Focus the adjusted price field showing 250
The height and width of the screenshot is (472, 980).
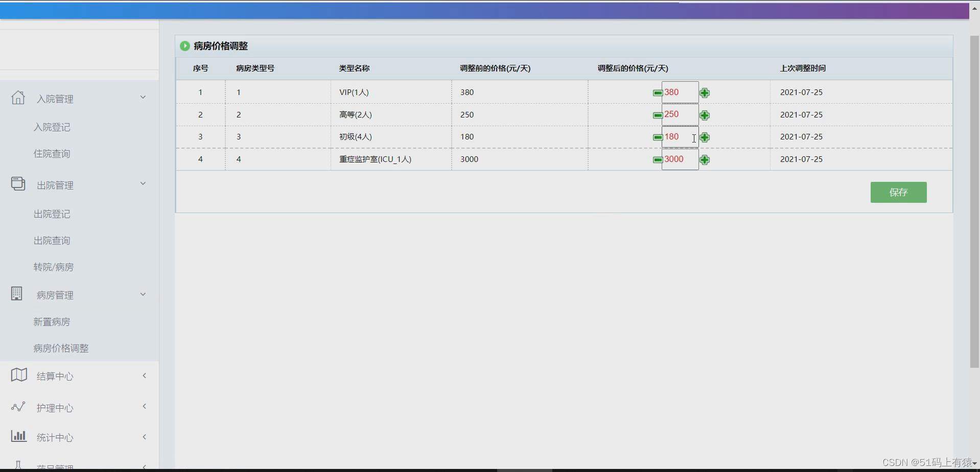(680, 114)
